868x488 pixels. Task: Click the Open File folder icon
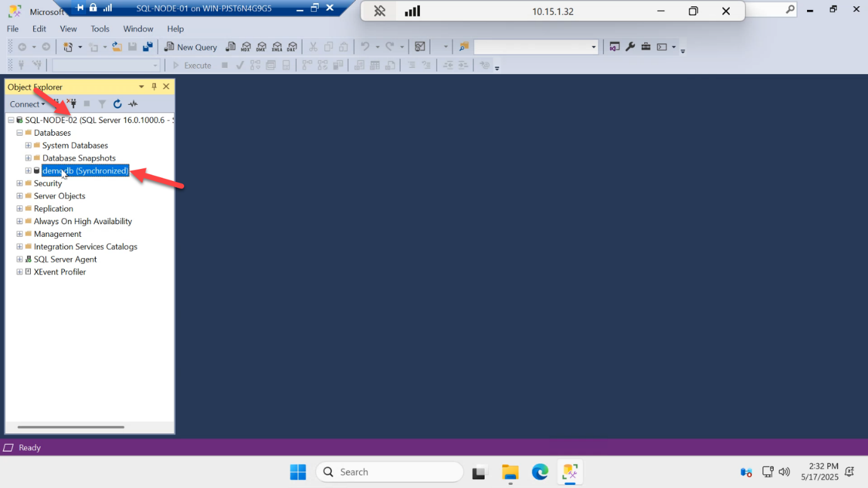117,47
